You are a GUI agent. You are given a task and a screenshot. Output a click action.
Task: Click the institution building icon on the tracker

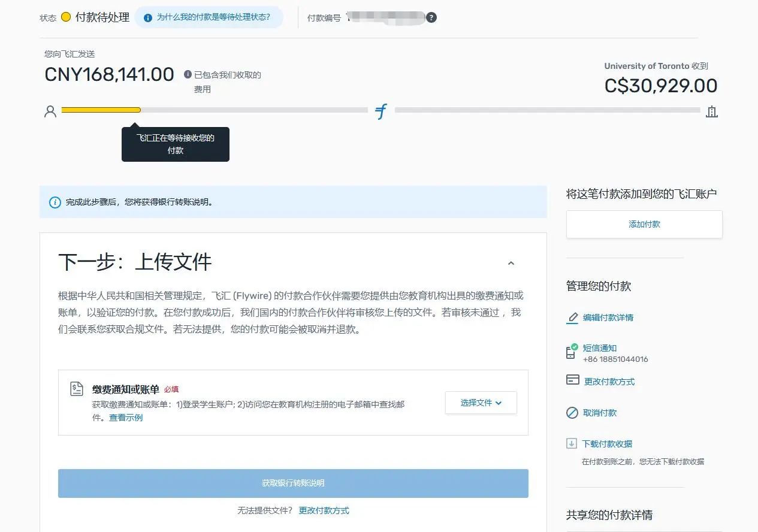712,111
